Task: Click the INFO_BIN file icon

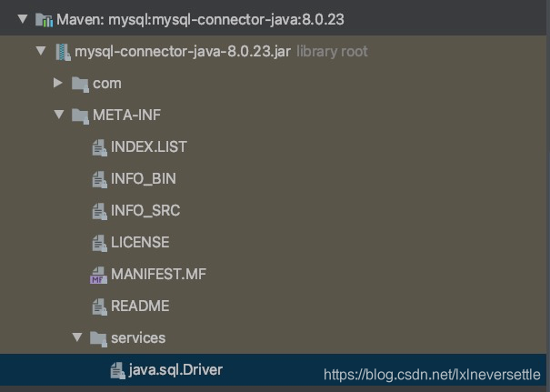Action: coord(100,179)
